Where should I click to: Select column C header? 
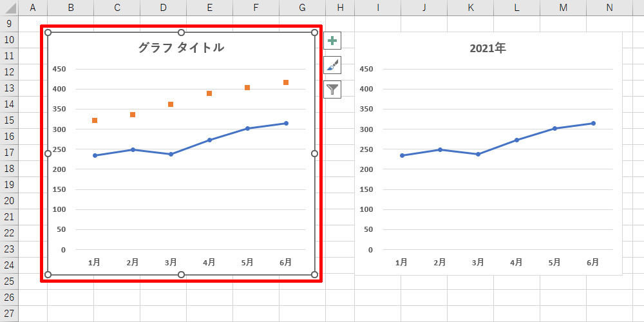(117, 7)
